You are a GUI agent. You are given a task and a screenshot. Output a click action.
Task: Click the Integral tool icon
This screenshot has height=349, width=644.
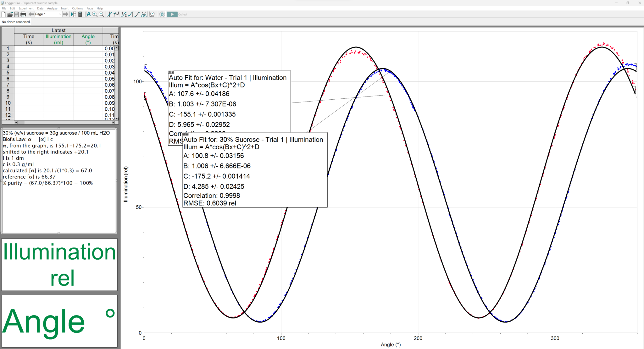[x=130, y=14]
